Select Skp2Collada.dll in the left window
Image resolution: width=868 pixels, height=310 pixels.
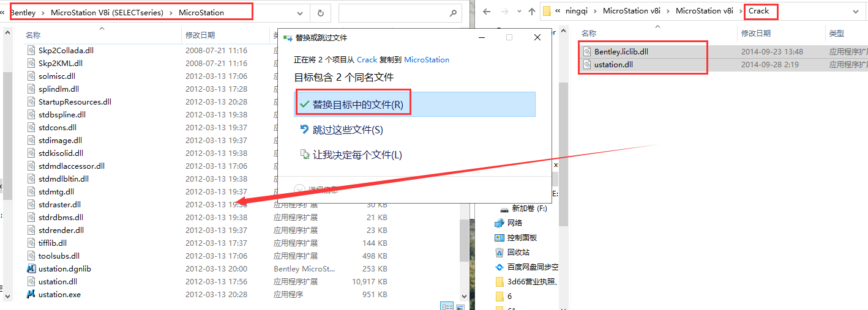tap(66, 50)
